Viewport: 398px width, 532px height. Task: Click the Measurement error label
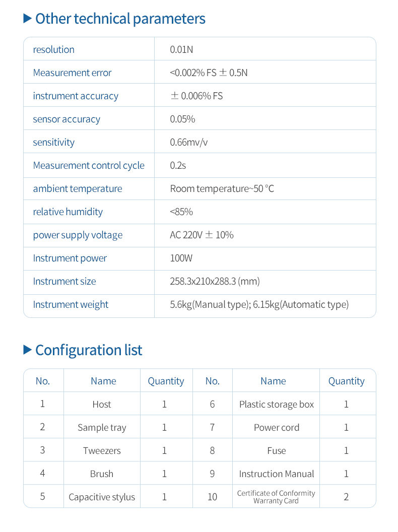(x=72, y=73)
